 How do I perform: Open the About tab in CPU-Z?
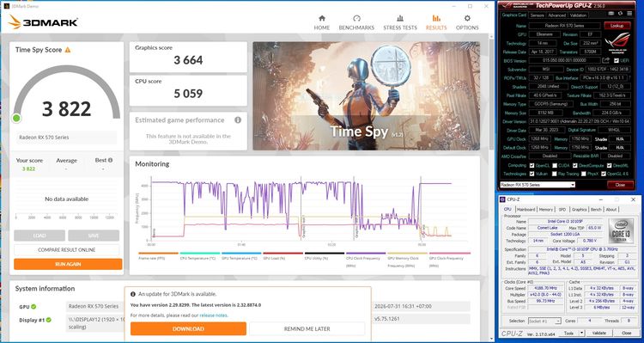(611, 210)
